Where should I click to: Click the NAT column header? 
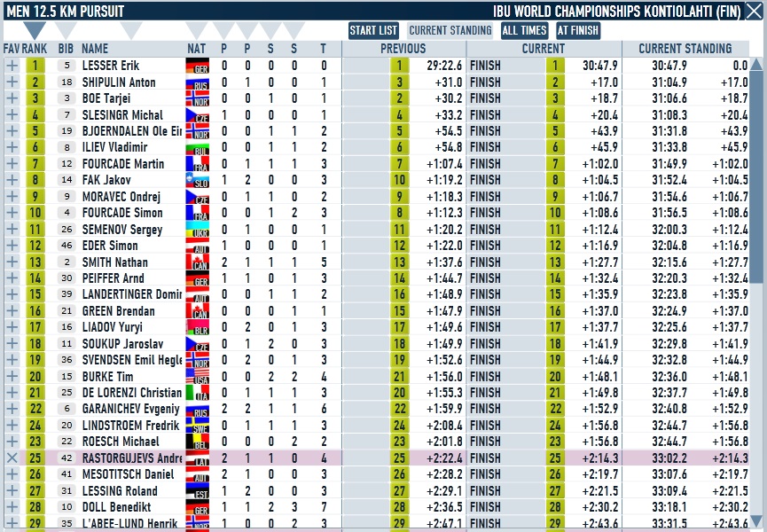coord(197,49)
